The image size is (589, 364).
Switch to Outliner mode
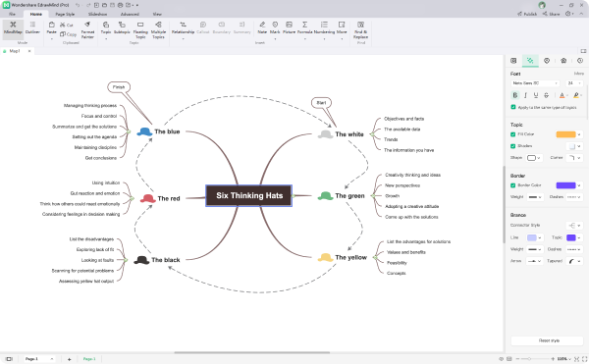(32, 27)
